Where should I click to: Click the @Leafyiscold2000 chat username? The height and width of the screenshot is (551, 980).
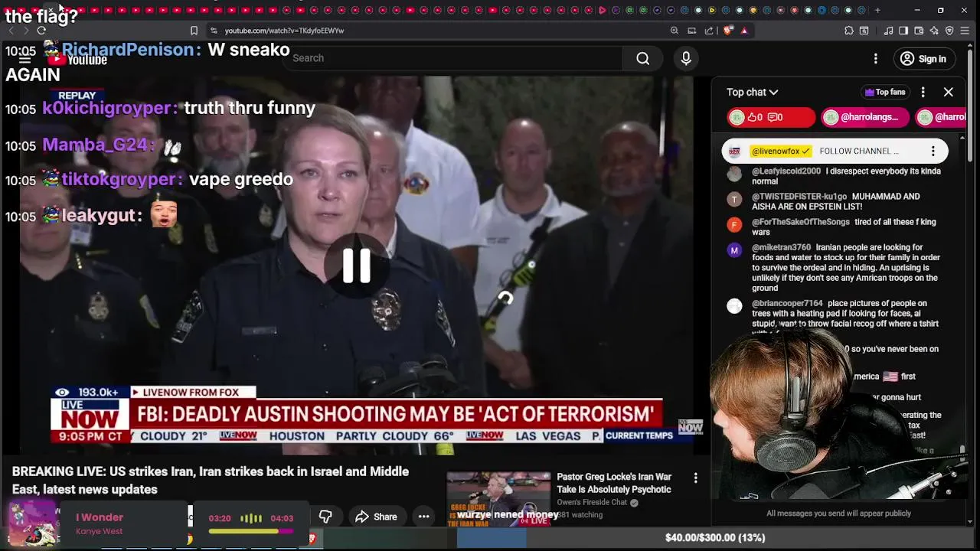click(x=786, y=171)
